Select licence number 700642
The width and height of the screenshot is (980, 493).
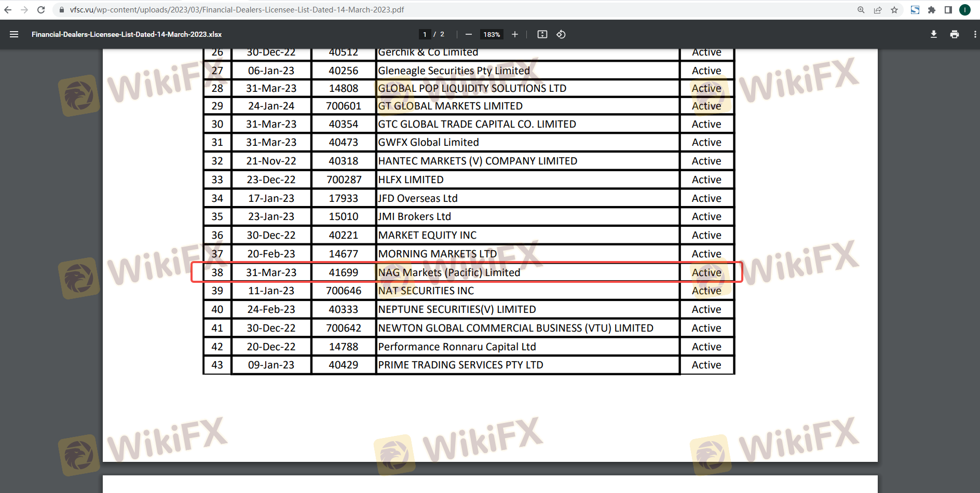click(344, 328)
